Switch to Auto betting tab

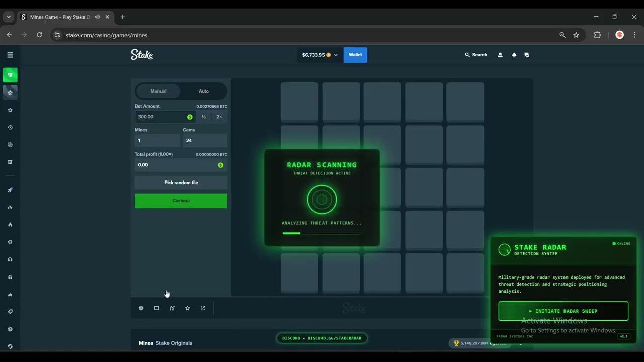[x=204, y=91]
